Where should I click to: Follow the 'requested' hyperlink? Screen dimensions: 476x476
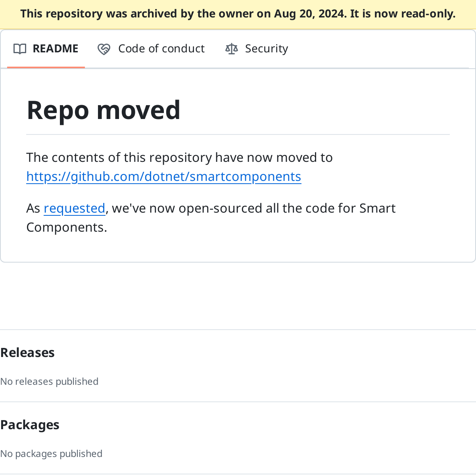75,208
